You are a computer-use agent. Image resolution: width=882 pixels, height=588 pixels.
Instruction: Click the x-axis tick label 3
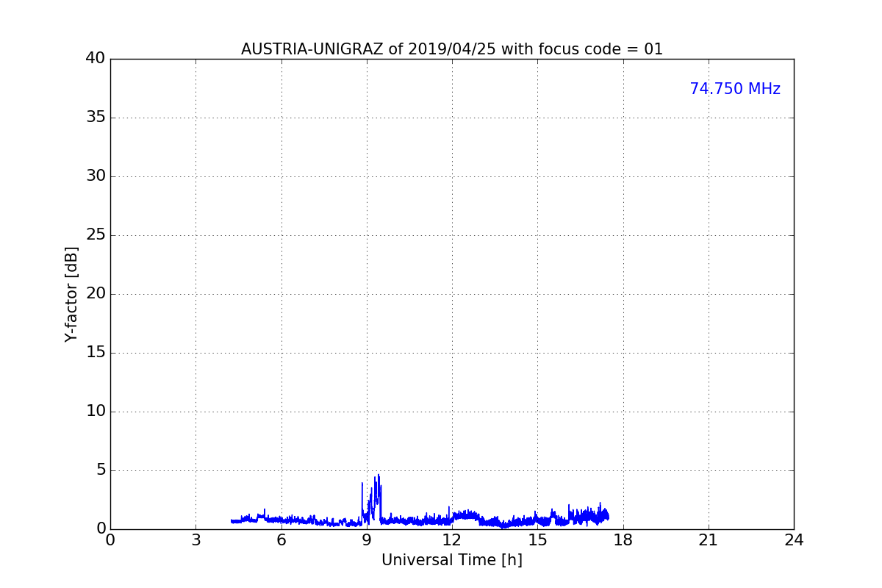(x=196, y=540)
